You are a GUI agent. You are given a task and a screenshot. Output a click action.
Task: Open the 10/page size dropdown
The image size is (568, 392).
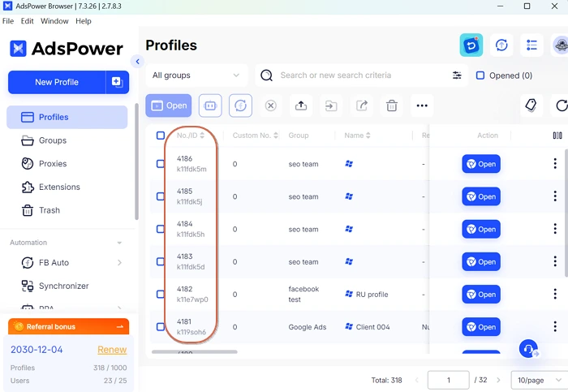tap(540, 380)
